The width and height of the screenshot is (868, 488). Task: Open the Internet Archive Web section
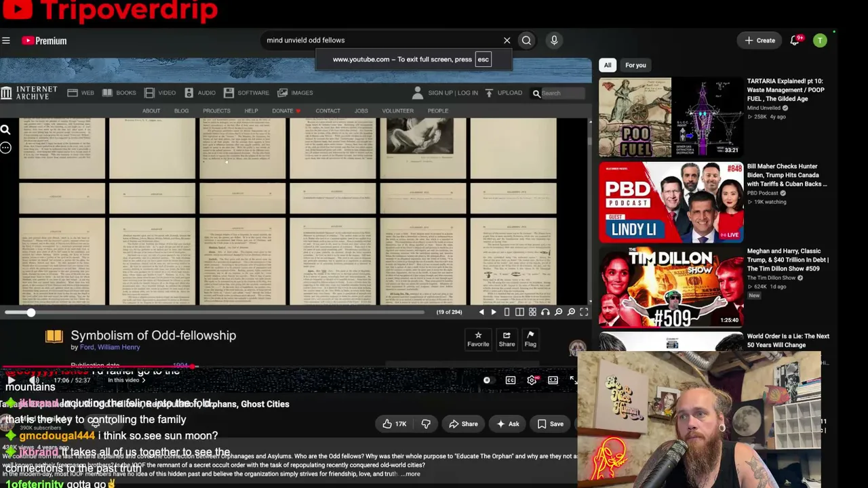[x=81, y=93]
